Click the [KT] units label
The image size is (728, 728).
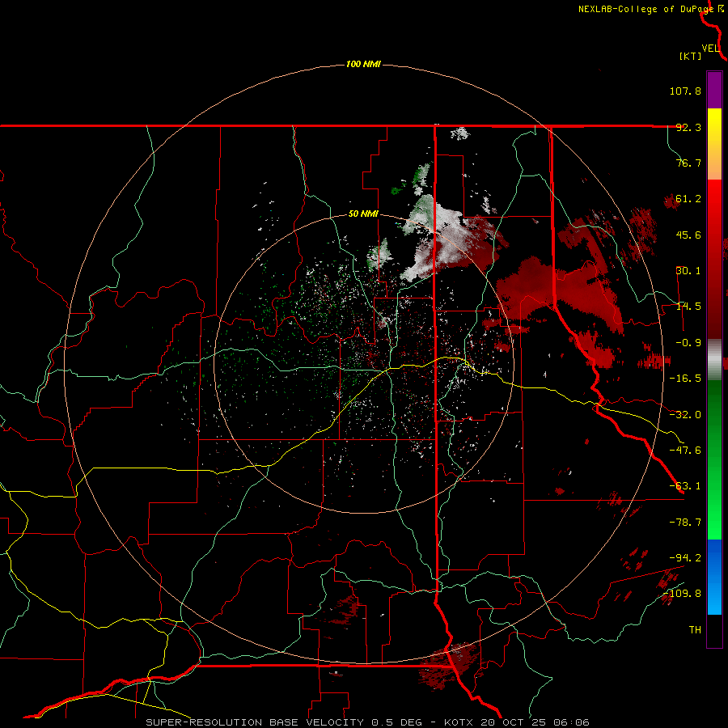[x=691, y=56]
